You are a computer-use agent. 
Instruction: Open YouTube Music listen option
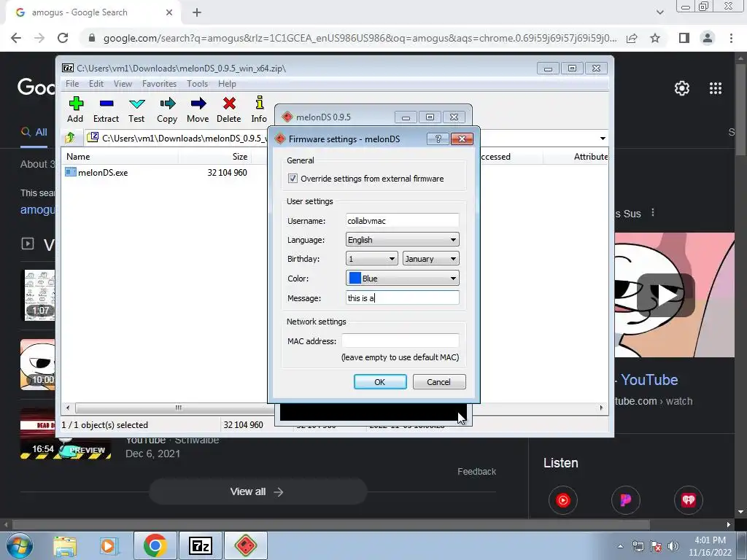[x=562, y=500]
